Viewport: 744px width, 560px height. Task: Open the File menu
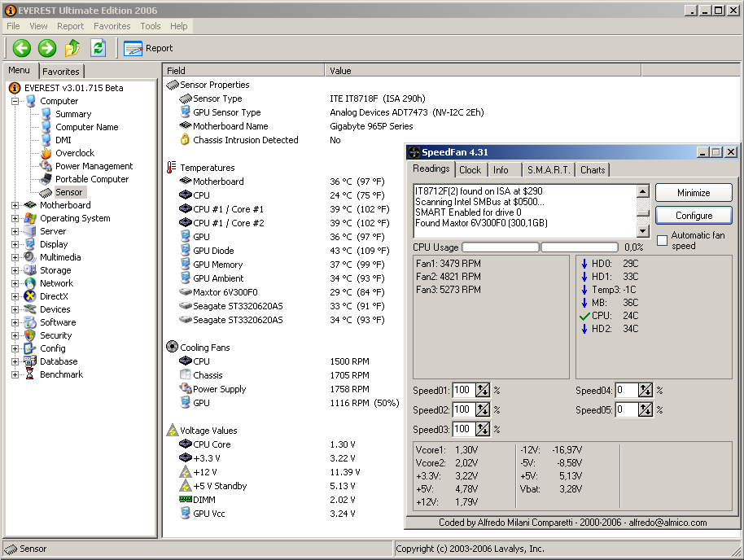(x=13, y=26)
